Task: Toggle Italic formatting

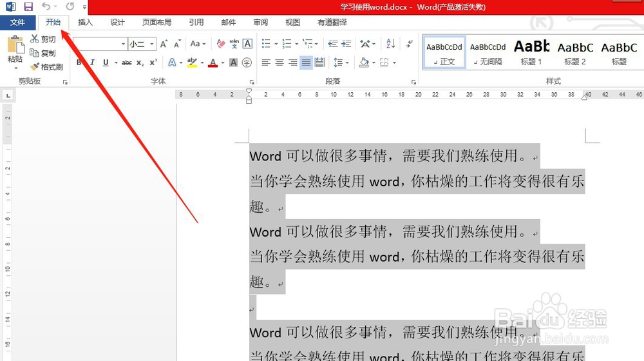Action: pos(92,63)
